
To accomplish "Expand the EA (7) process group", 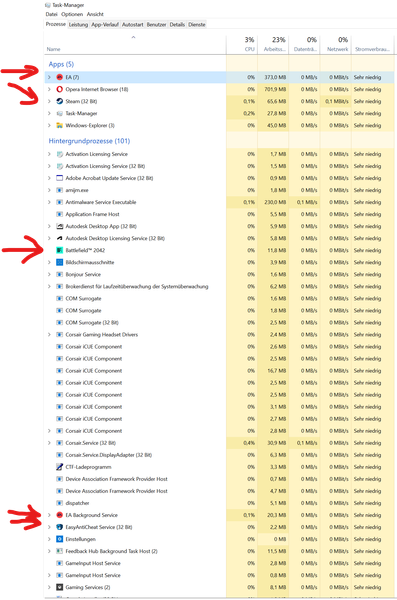I will coord(49,77).
